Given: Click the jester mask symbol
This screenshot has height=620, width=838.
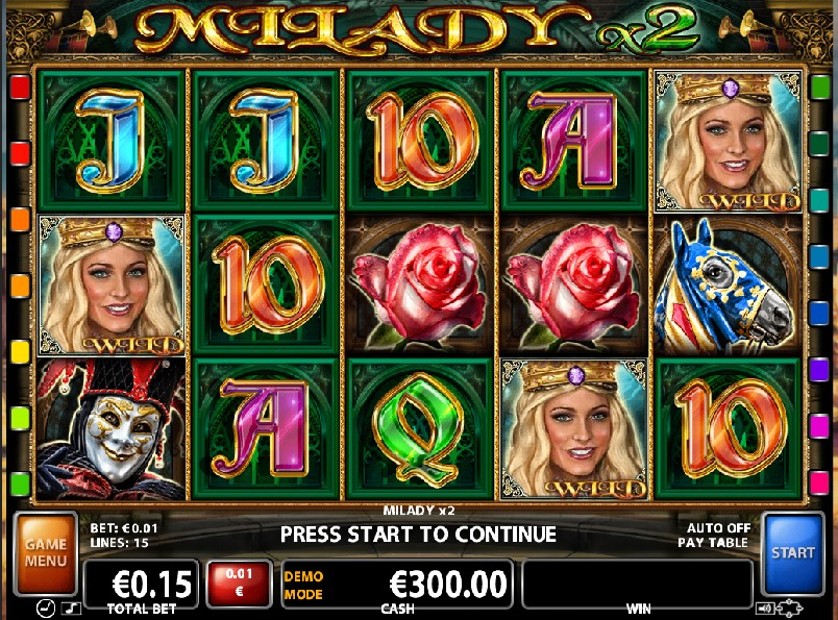Looking at the screenshot, I should 111,429.
